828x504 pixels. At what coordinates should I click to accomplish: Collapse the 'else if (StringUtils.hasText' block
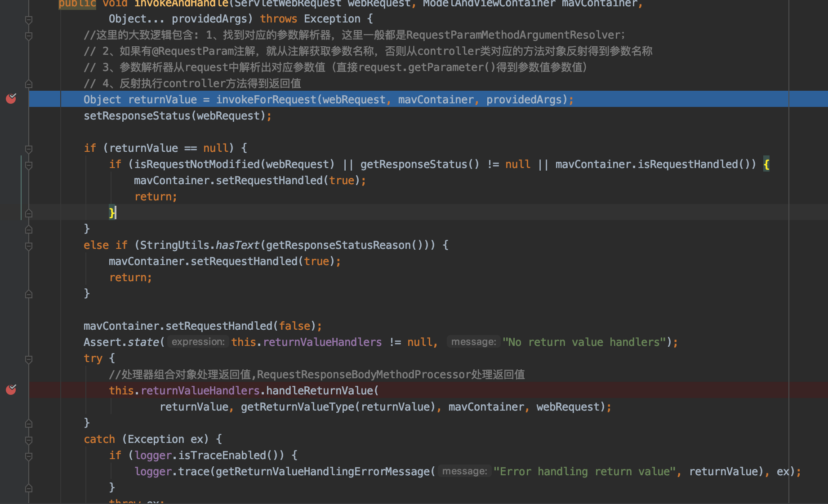pyautogui.click(x=29, y=246)
